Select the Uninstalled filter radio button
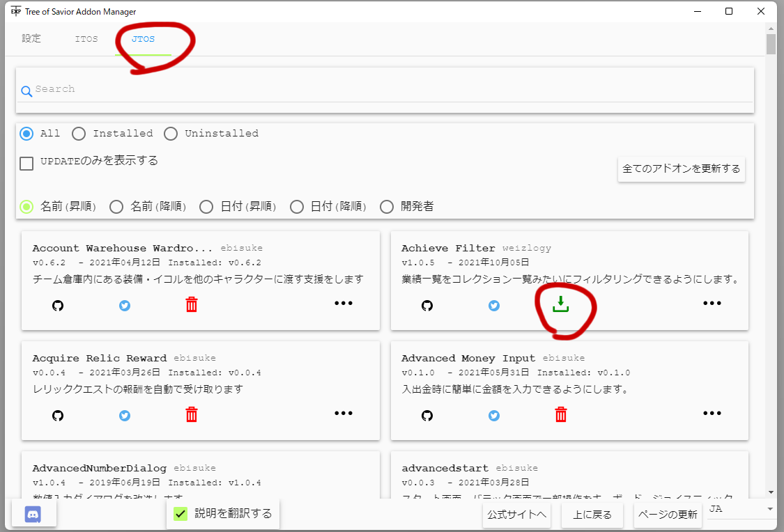This screenshot has width=784, height=532. [171, 134]
